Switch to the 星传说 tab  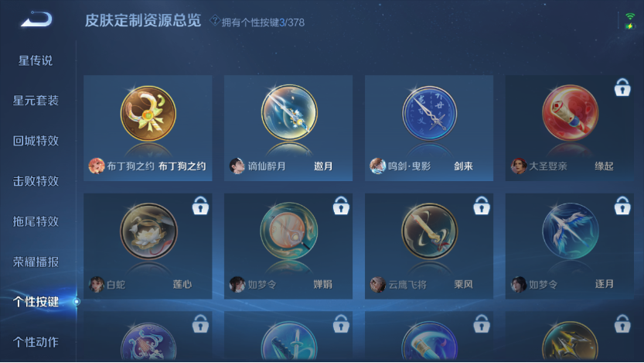pyautogui.click(x=36, y=60)
